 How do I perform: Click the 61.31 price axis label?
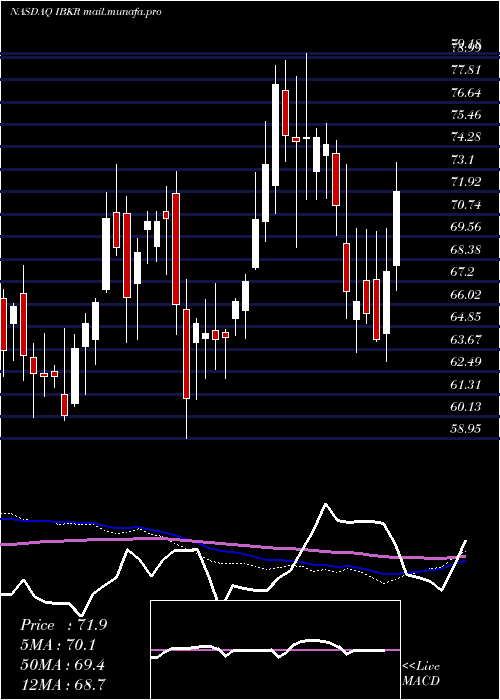[x=466, y=384]
